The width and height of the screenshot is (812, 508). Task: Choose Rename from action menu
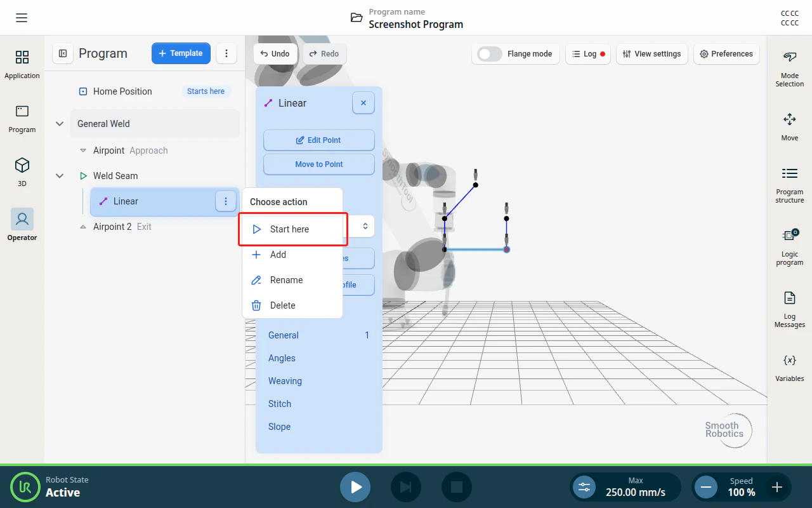[x=292, y=280]
